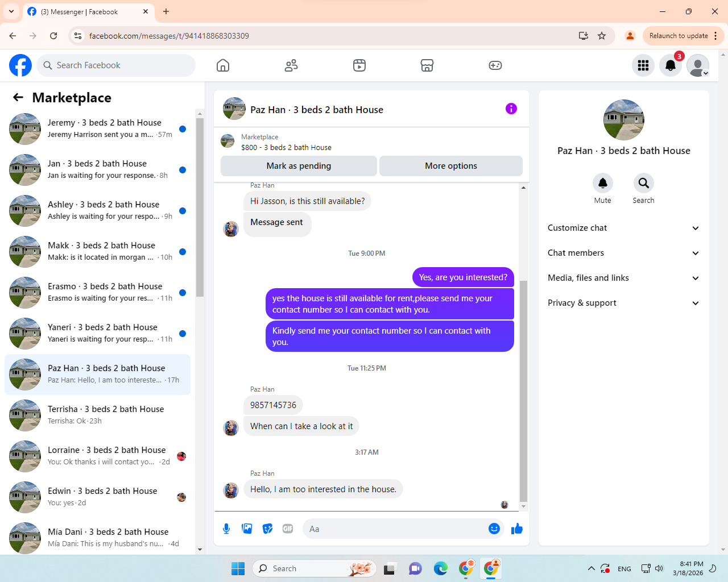Open Erasmo 3 beds 2 bath conversation
This screenshot has height=582, width=728.
click(x=98, y=293)
